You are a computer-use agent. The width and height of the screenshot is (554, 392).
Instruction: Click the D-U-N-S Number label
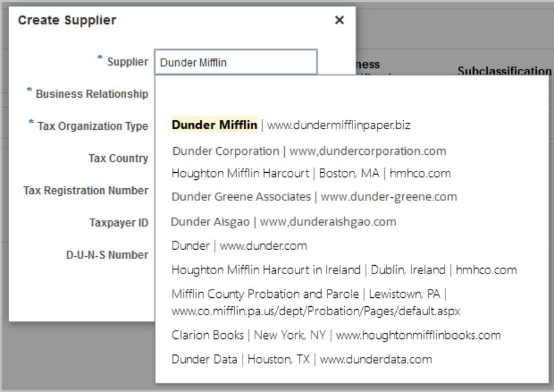point(107,254)
